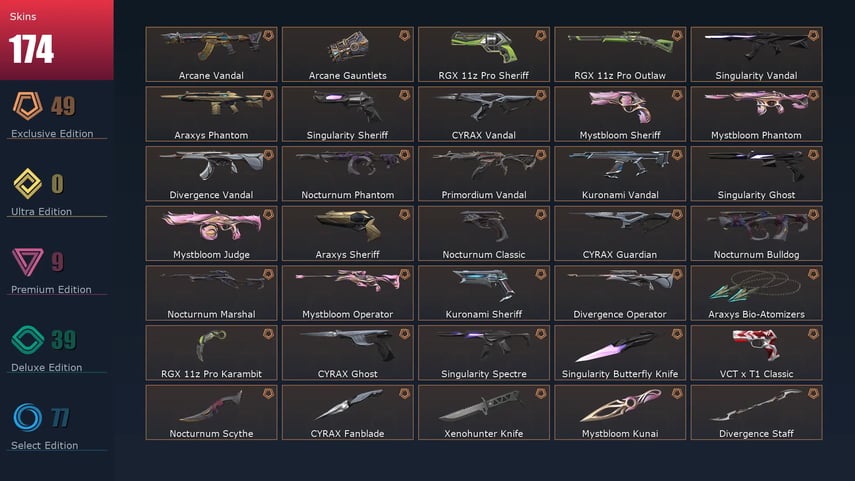This screenshot has height=481, width=855.
Task: Open the Nocturnum Scythe skin card
Action: click(x=212, y=412)
